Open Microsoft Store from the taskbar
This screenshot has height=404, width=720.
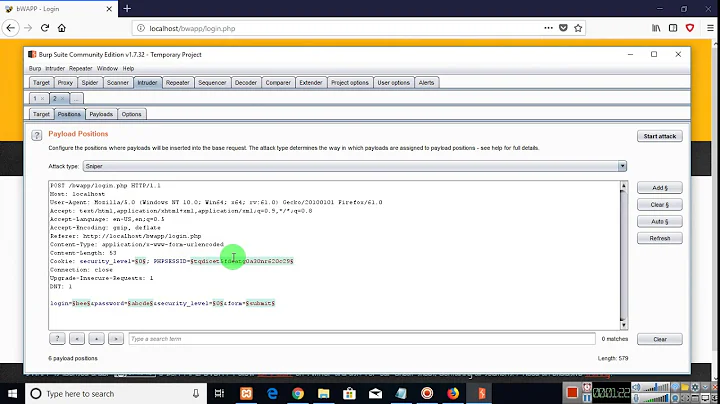click(349, 393)
